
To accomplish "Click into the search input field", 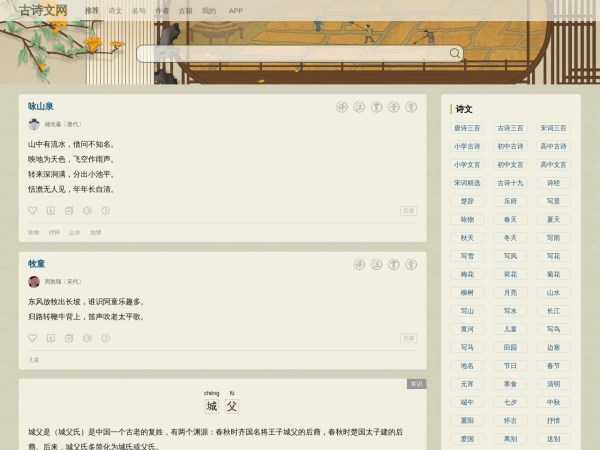I will [290, 54].
